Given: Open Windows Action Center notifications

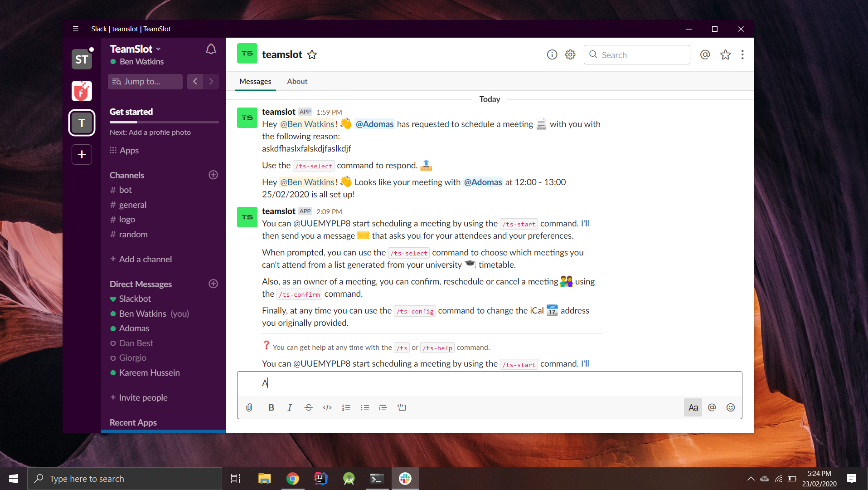Looking at the screenshot, I should tap(852, 479).
